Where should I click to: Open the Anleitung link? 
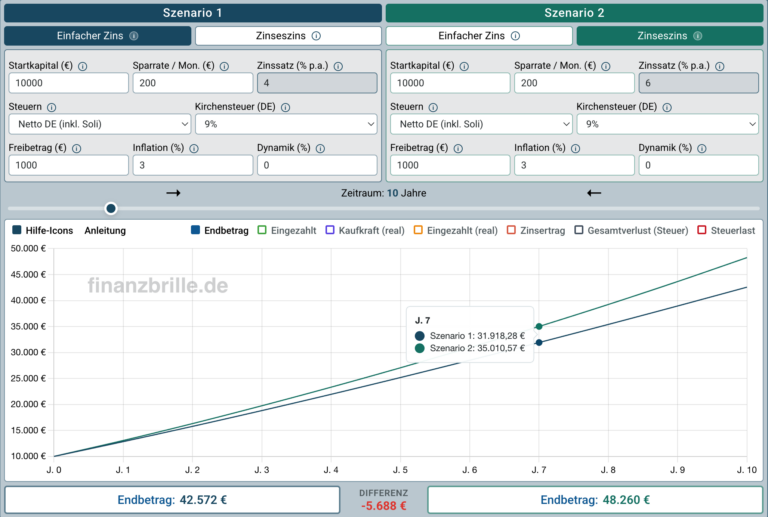coord(105,231)
